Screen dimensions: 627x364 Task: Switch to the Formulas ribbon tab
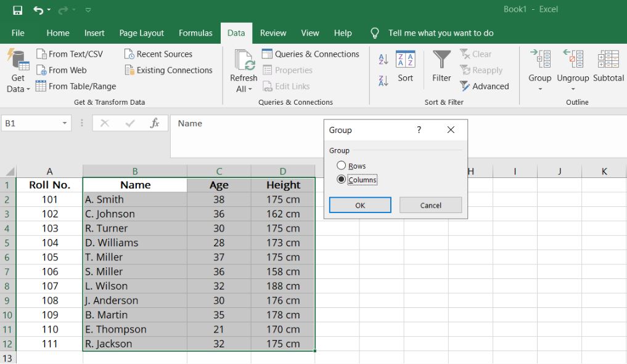click(x=195, y=33)
